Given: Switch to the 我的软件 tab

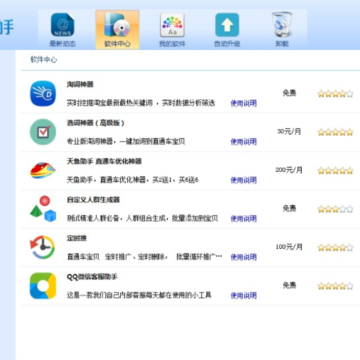Looking at the screenshot, I should pyautogui.click(x=172, y=30).
